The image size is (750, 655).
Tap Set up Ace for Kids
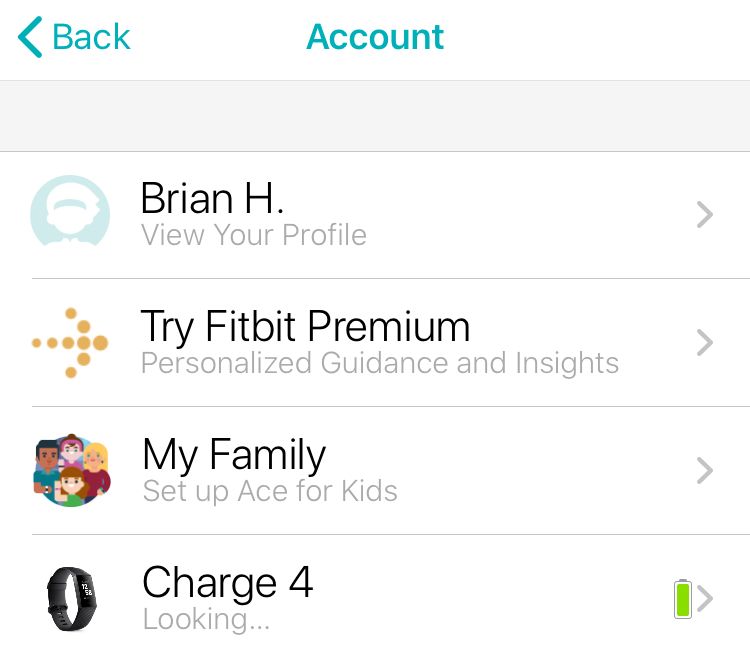coord(270,491)
